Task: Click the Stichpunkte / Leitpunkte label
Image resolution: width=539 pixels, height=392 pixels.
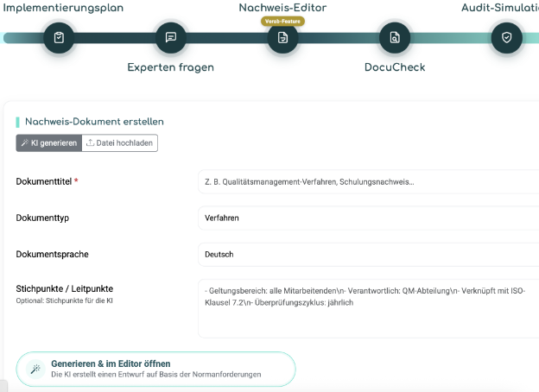Action: (x=65, y=288)
